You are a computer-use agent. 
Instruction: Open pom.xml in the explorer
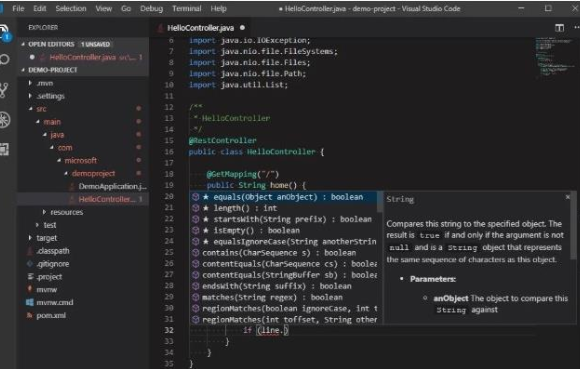[x=51, y=315]
